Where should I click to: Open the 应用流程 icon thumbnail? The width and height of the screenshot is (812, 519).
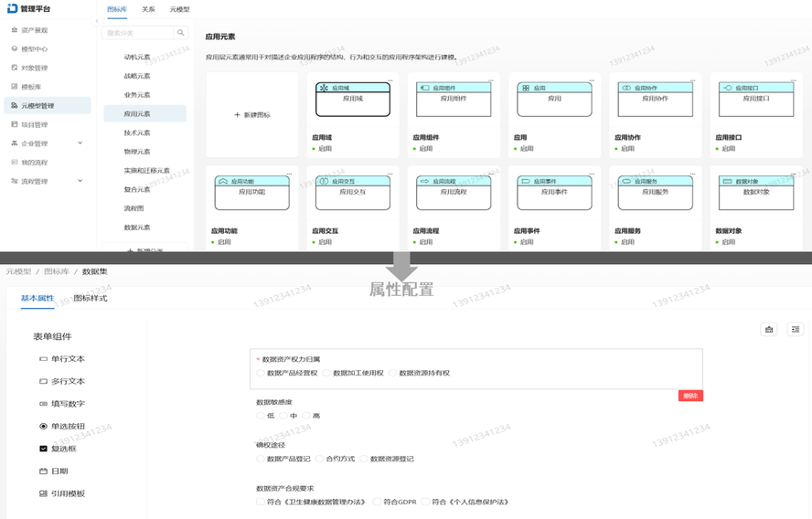click(x=454, y=193)
